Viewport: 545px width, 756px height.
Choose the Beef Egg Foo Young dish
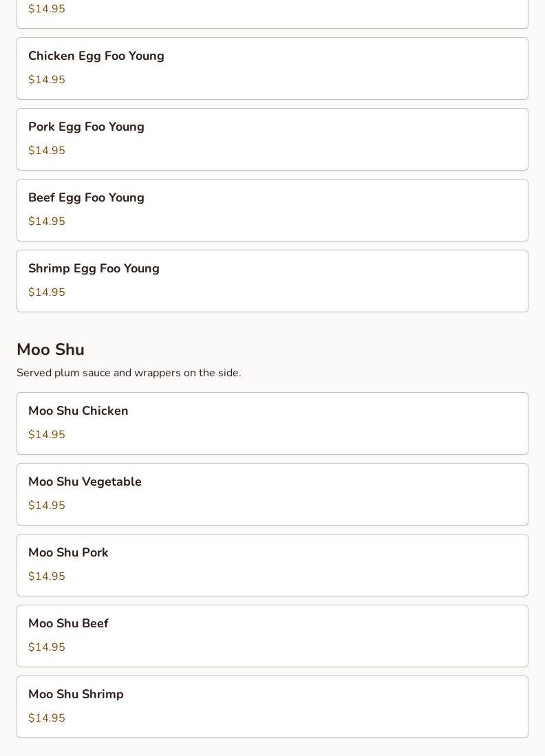272,210
